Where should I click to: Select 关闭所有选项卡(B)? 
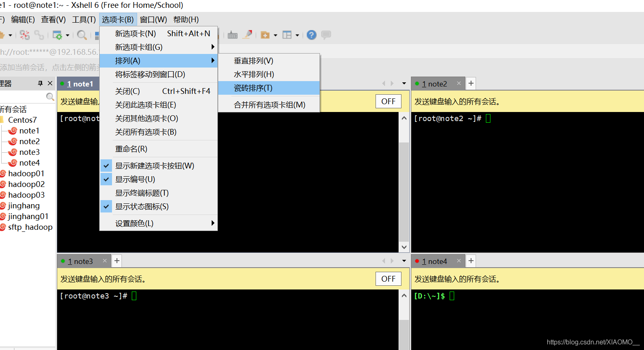(159, 132)
